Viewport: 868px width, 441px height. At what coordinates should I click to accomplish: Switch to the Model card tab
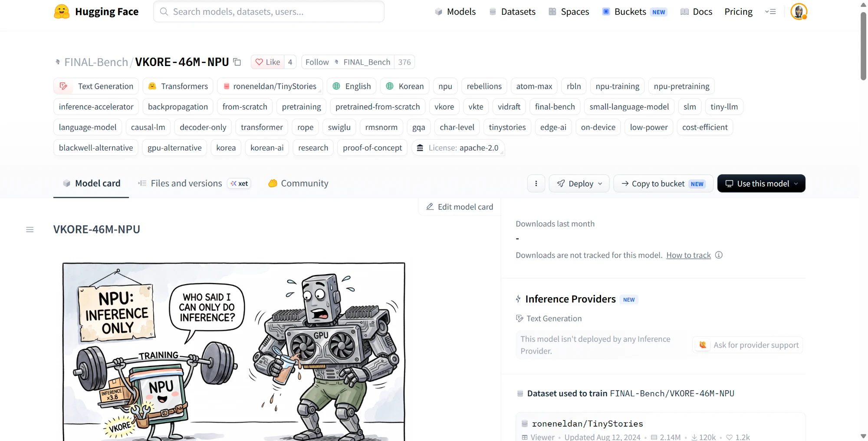click(x=91, y=183)
